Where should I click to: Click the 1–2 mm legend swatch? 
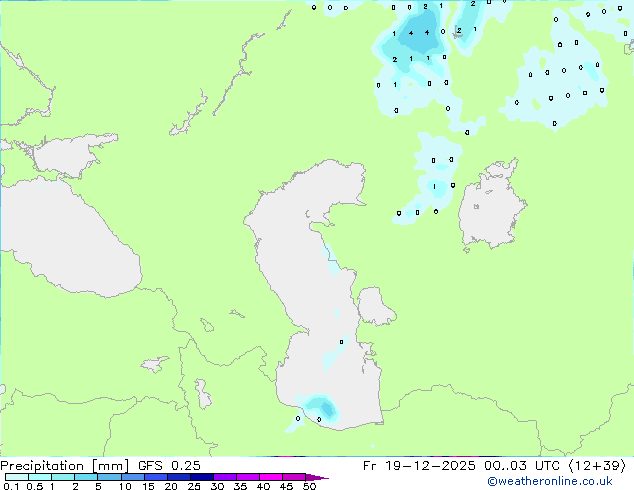point(63,477)
